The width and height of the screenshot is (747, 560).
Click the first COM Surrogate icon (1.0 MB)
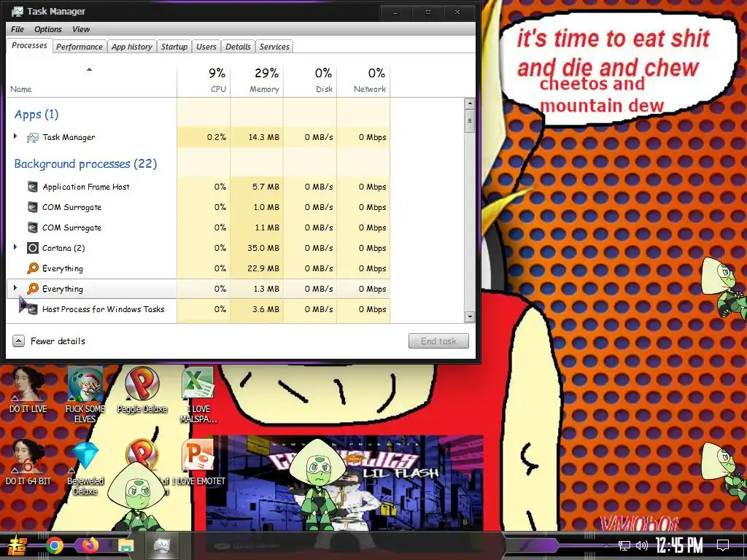(32, 207)
